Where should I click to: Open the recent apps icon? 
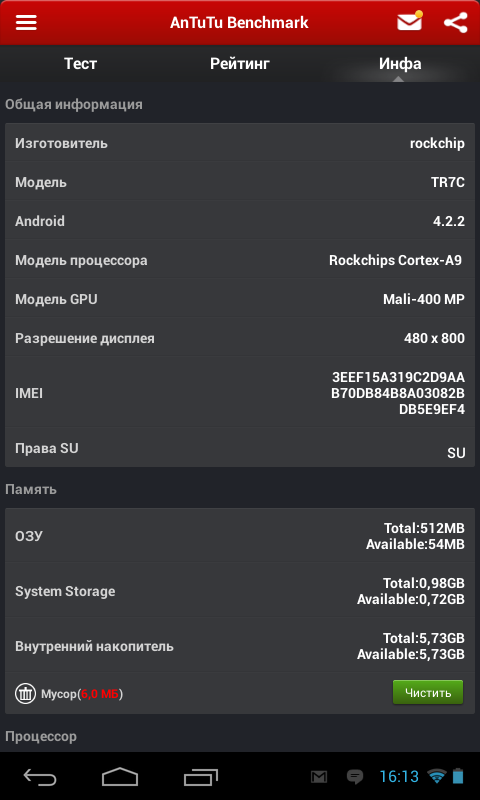[x=200, y=777]
